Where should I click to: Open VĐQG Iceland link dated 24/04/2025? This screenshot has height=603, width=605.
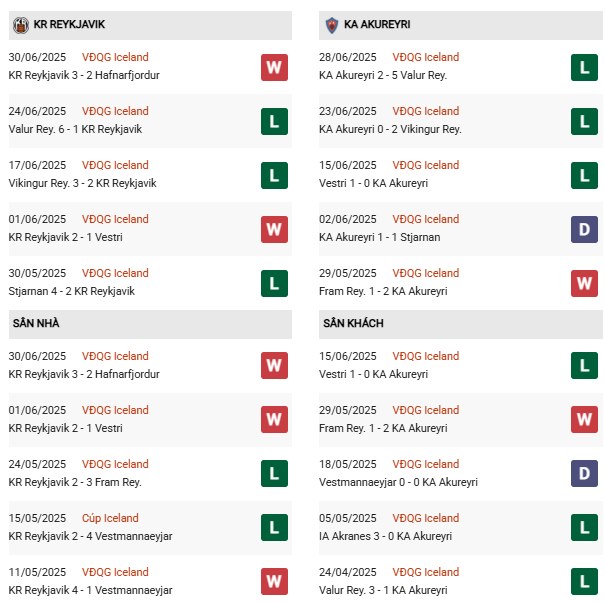(426, 572)
